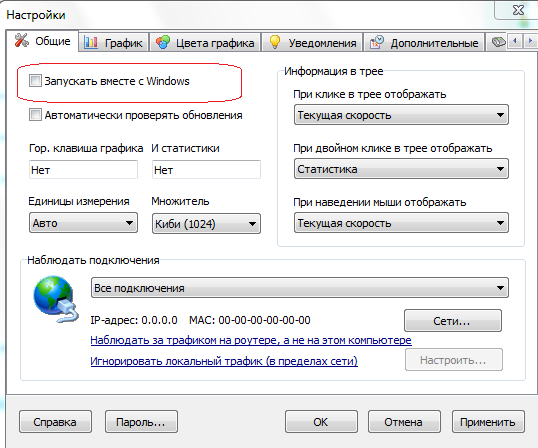The height and width of the screenshot is (448, 538).
Task: Click the Гор. клавиша графика hotkey field
Action: click(x=83, y=169)
